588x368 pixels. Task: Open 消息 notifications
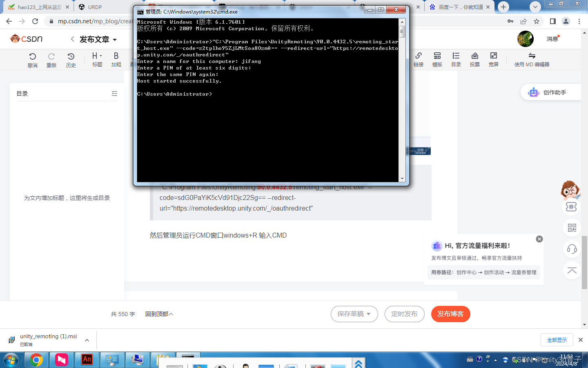click(552, 39)
